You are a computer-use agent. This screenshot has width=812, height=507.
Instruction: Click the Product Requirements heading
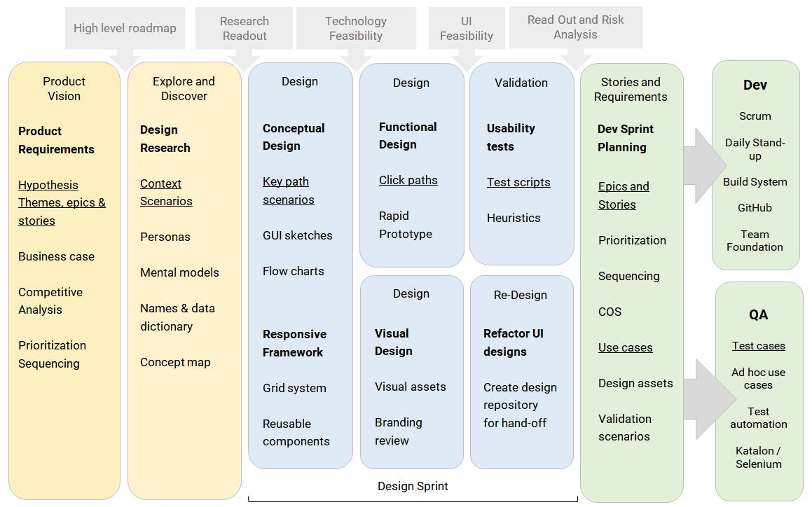coord(57,140)
